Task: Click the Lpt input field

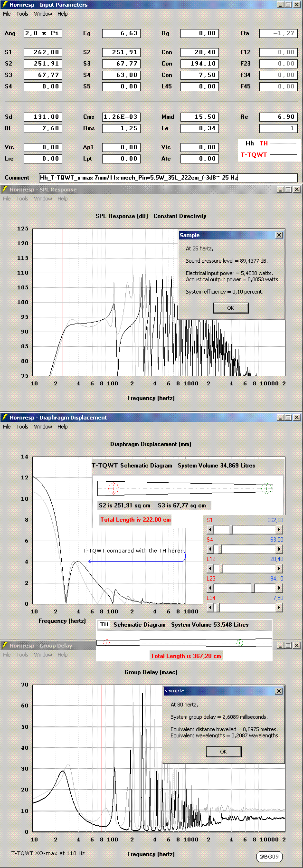Action: click(x=121, y=159)
